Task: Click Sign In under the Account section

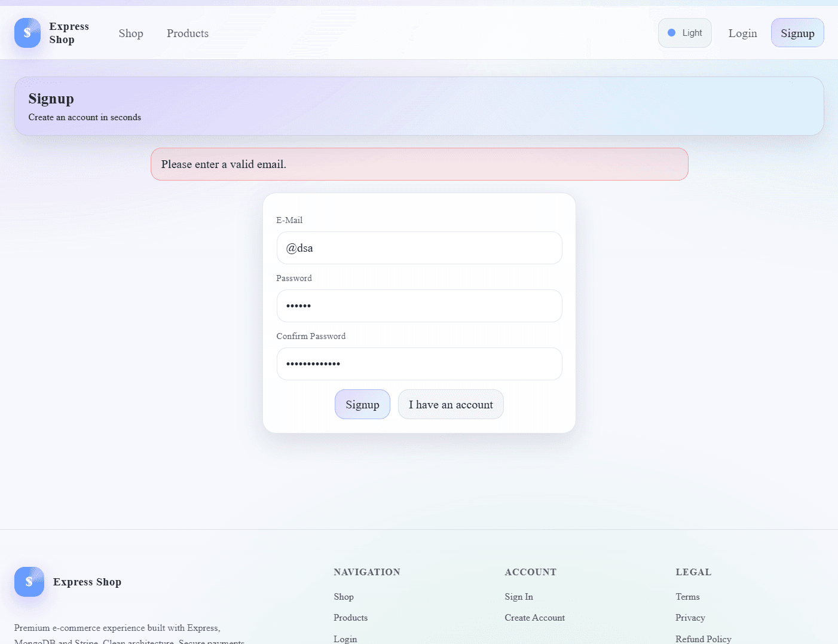Action: pos(518,596)
